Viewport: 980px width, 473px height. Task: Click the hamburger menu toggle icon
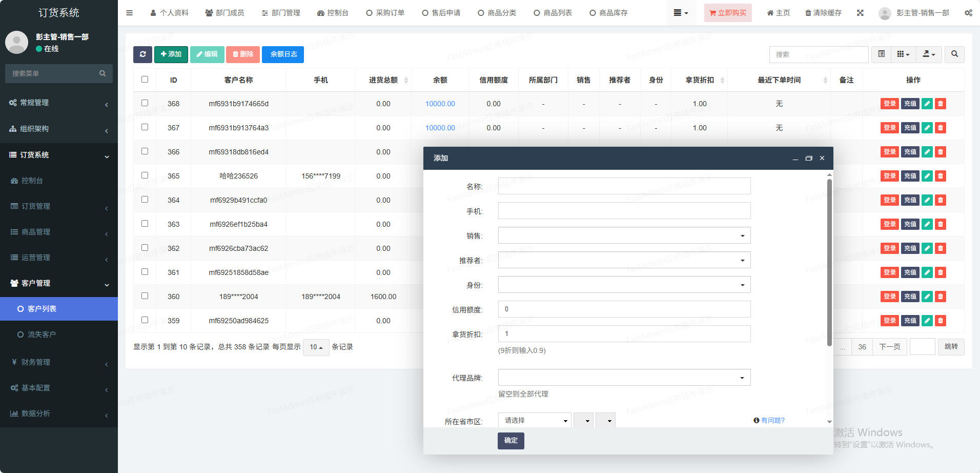tap(129, 13)
